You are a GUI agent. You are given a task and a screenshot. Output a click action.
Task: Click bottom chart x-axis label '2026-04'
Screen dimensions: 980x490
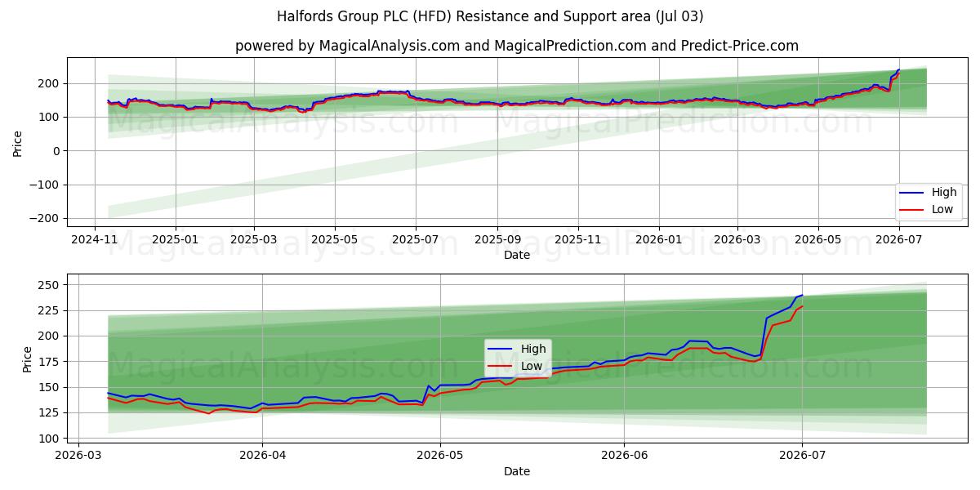click(262, 455)
